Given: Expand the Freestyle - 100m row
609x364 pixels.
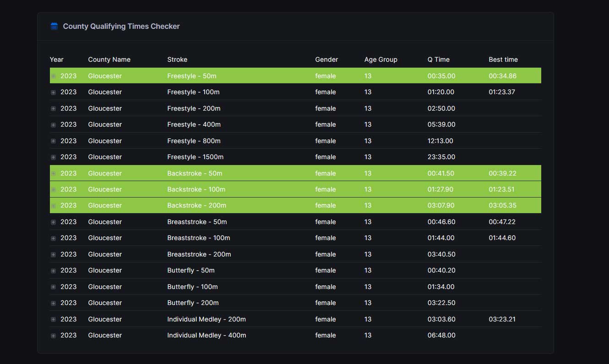Looking at the screenshot, I should click(x=53, y=92).
